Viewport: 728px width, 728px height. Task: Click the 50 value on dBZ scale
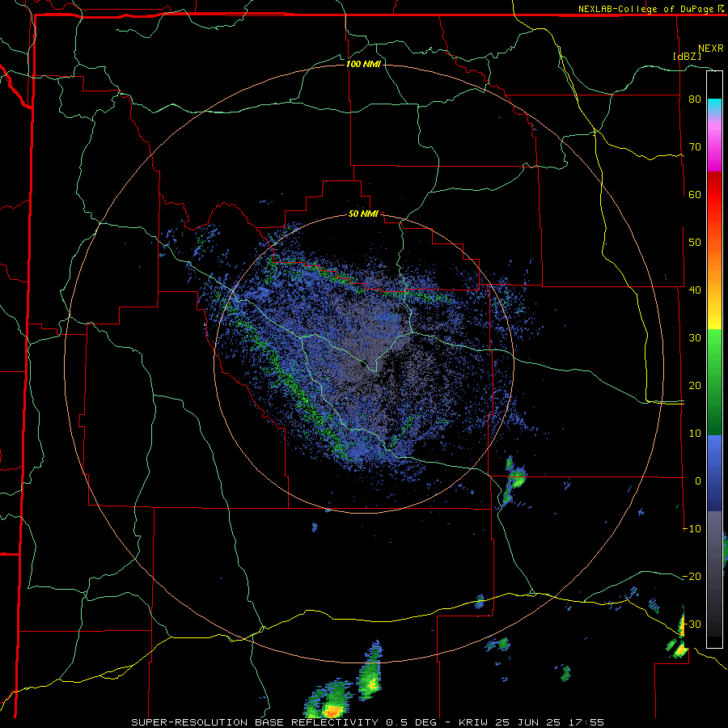pyautogui.click(x=695, y=243)
